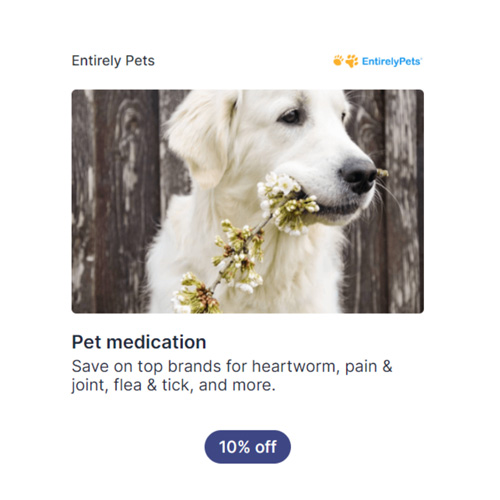The height and width of the screenshot is (500, 500).
Task: Open the white dog photo
Action: click(x=248, y=201)
